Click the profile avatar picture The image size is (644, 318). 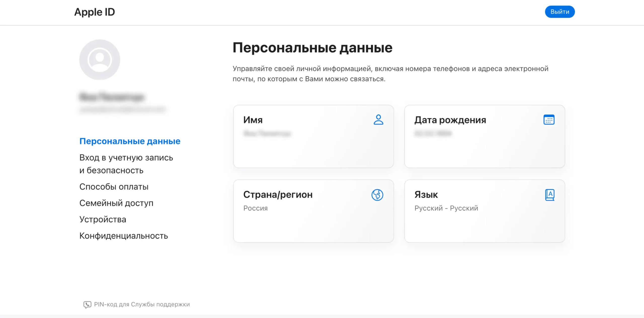[x=100, y=60]
